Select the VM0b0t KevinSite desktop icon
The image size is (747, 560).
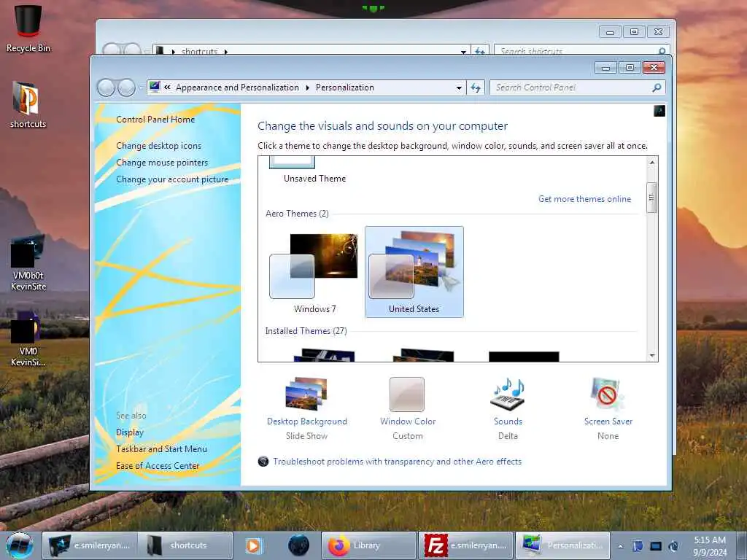(28, 262)
